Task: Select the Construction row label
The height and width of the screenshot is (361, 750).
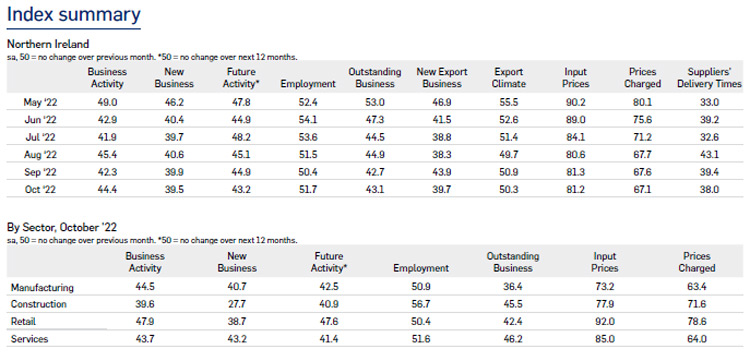Action: click(x=39, y=304)
